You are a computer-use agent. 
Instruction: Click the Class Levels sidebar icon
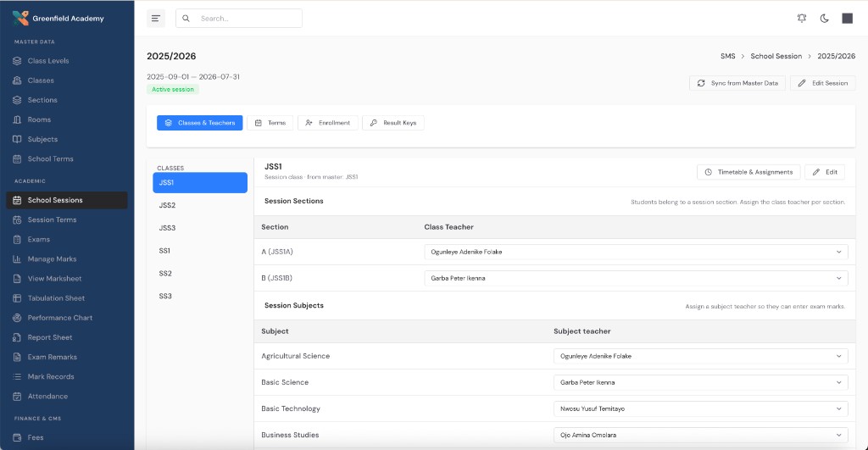(x=17, y=61)
